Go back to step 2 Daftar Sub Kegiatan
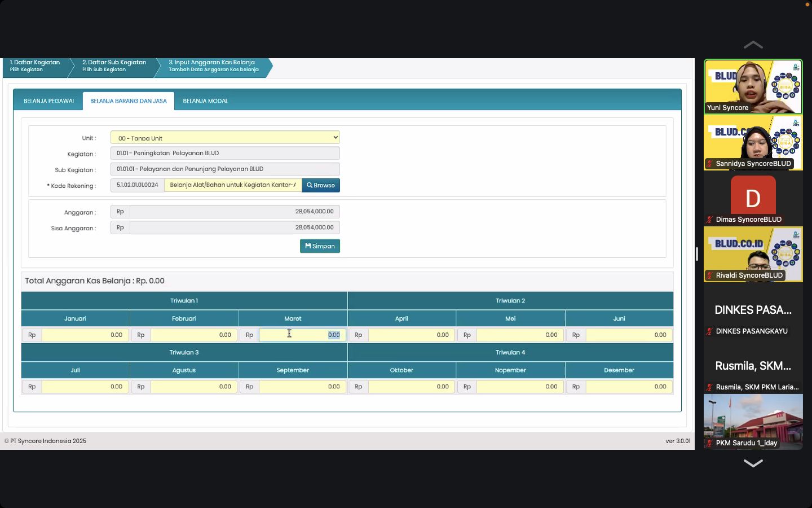 114,66
